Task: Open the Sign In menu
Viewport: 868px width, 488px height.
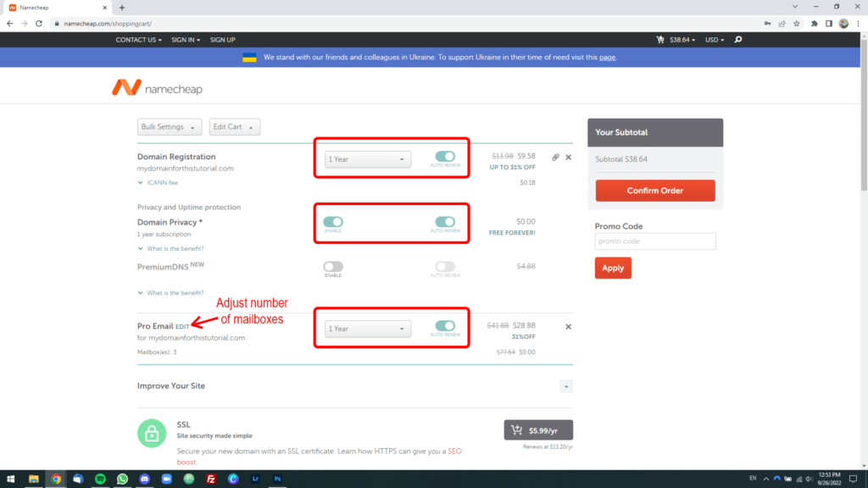Action: [x=186, y=40]
